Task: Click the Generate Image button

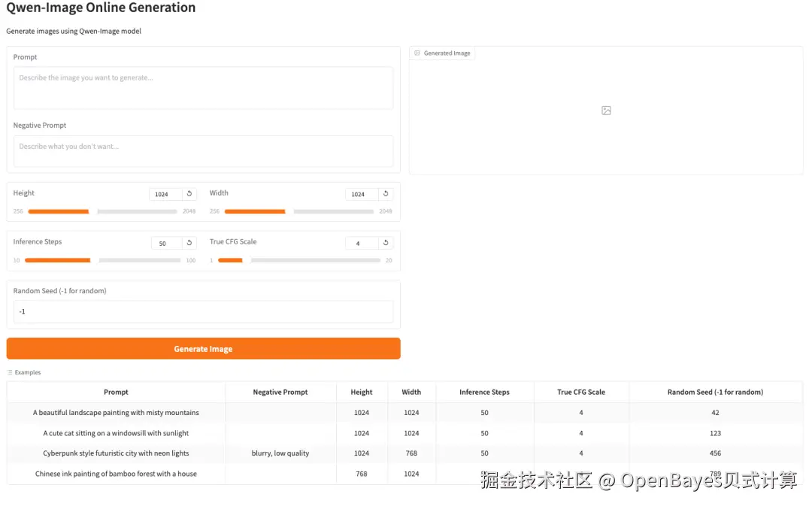Action: [x=204, y=349]
